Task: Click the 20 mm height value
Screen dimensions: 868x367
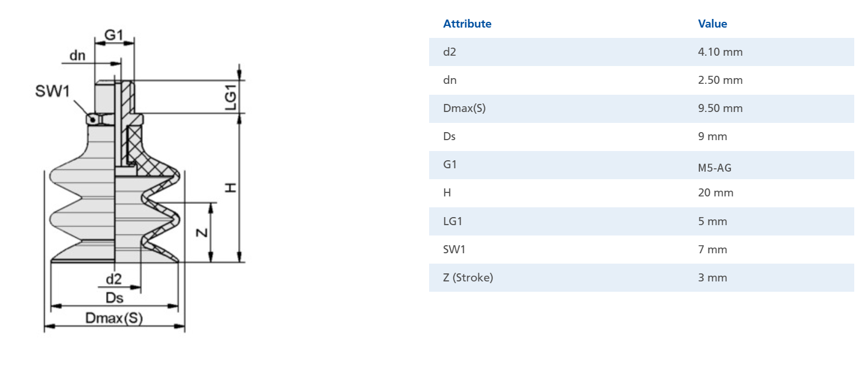Action: click(x=715, y=193)
